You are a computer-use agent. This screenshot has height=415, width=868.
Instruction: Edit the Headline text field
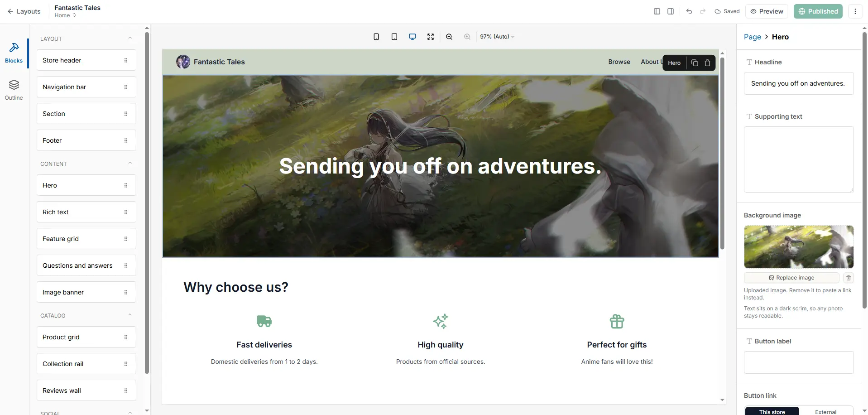pos(799,83)
